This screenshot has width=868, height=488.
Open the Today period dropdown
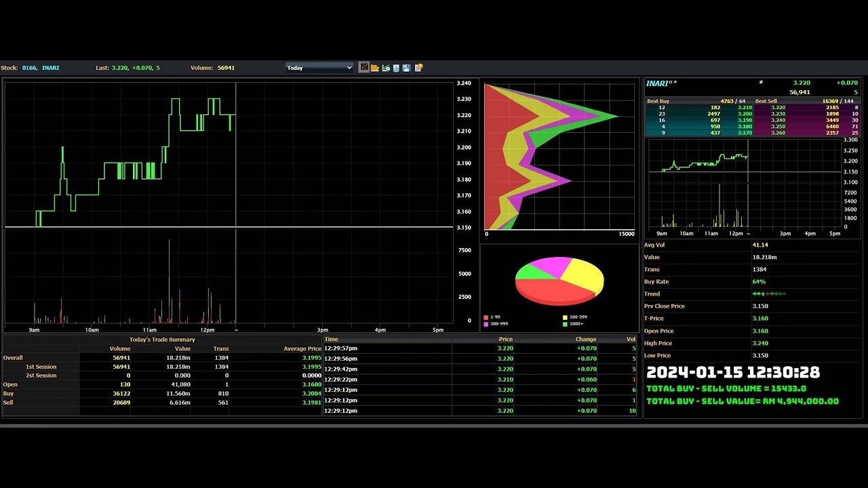pos(319,68)
